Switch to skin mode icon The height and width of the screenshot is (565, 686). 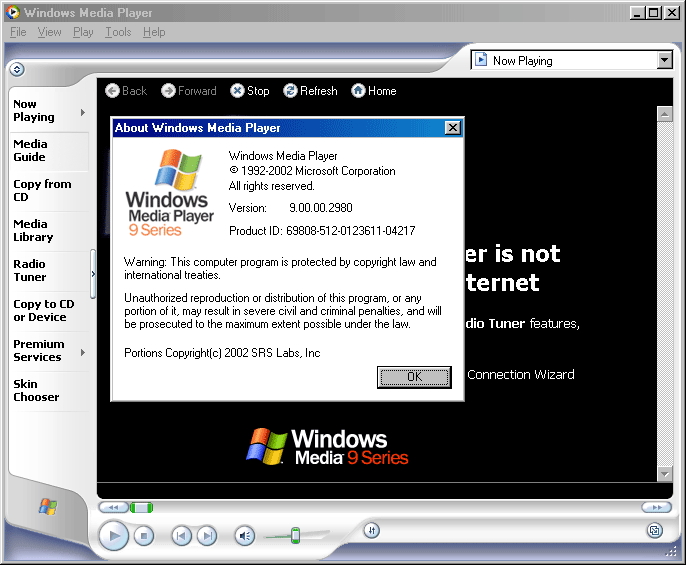654,531
